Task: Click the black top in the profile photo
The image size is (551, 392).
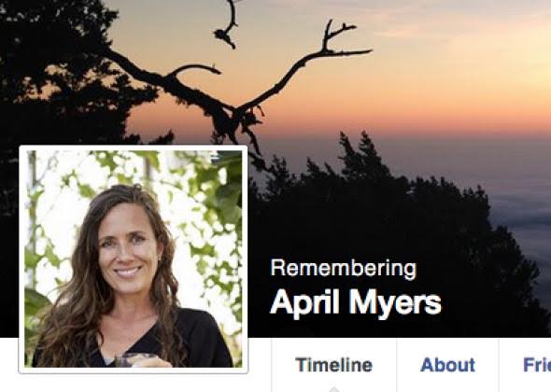Action: tap(197, 337)
